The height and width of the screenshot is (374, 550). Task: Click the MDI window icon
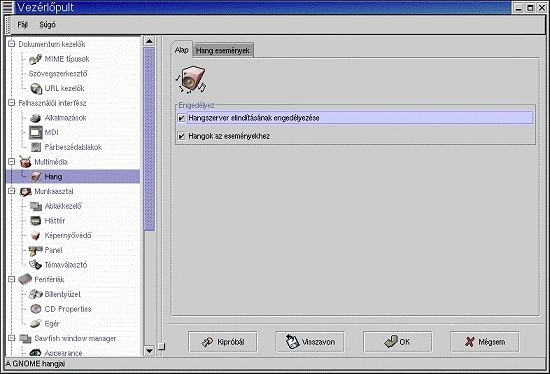[x=36, y=132]
